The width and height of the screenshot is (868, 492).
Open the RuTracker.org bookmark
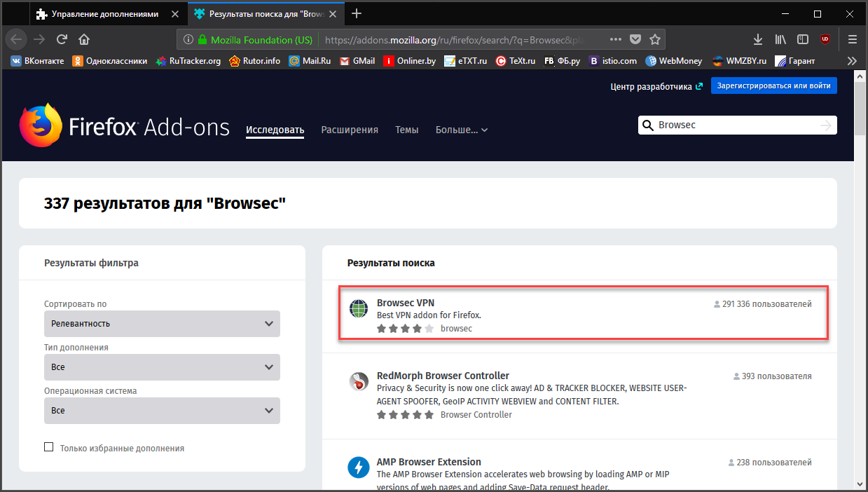[188, 61]
